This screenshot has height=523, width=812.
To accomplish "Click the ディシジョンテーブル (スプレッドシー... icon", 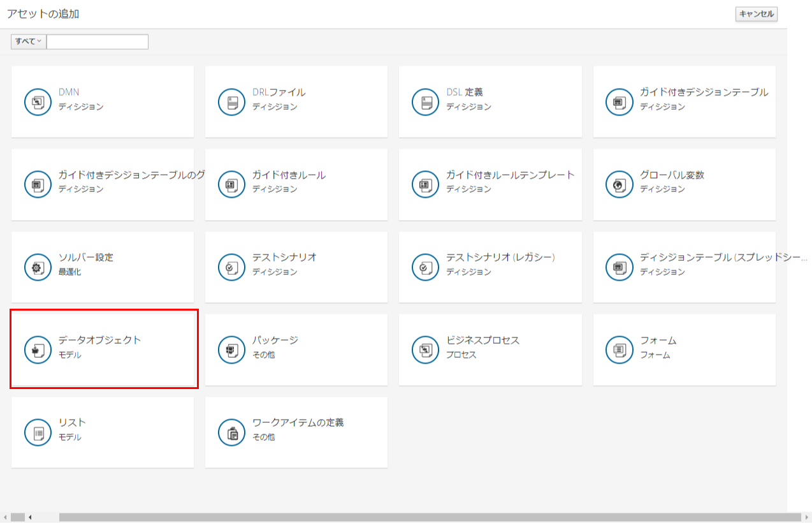I will pos(620,267).
